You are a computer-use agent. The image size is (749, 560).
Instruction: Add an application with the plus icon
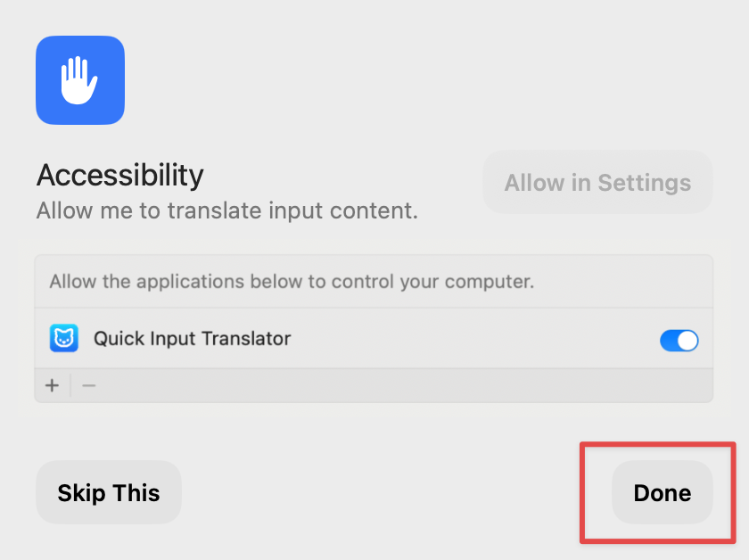[52, 385]
